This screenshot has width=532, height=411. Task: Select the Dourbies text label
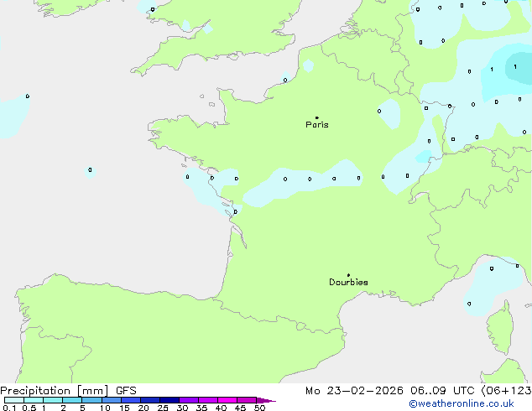click(348, 283)
